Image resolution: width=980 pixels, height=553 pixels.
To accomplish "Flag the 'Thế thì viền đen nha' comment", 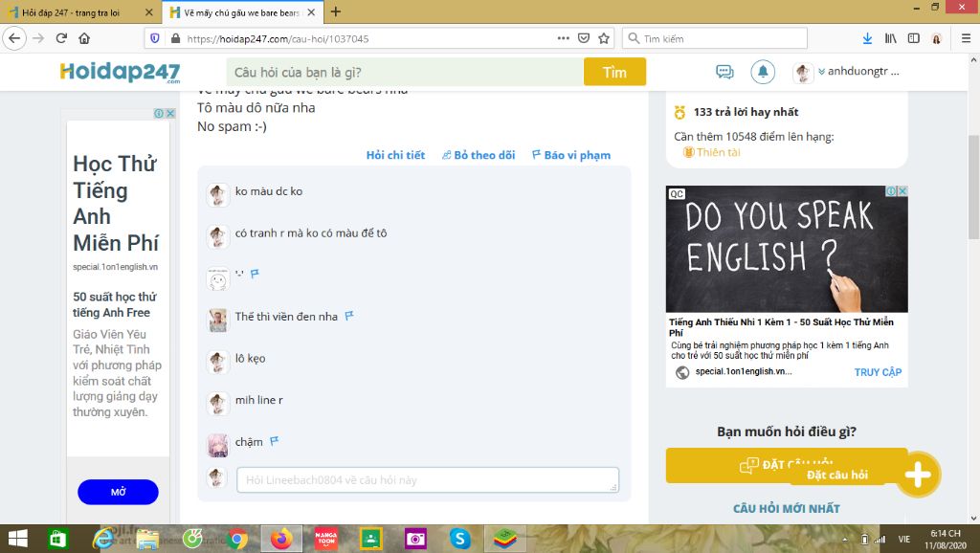I will [349, 316].
